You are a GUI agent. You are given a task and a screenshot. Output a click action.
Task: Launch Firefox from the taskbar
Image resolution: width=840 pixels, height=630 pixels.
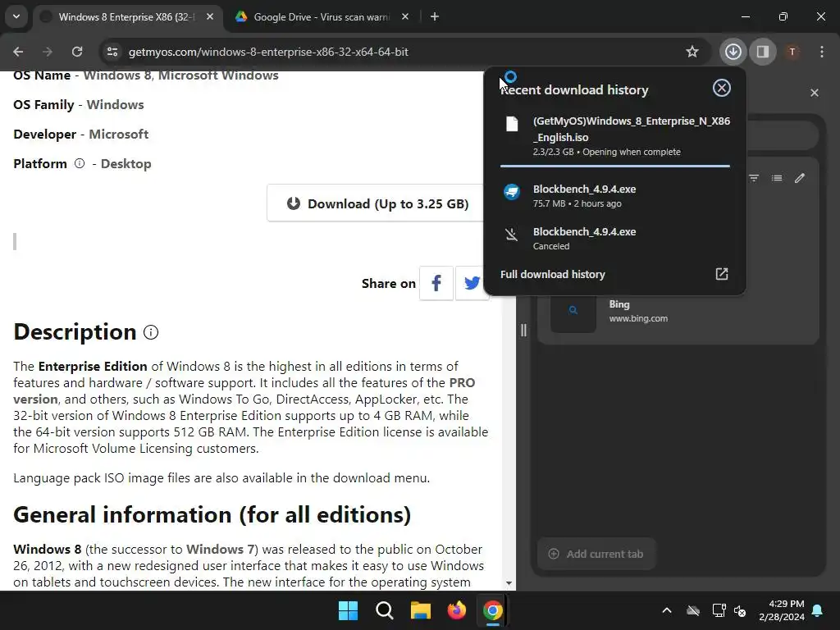coord(456,610)
